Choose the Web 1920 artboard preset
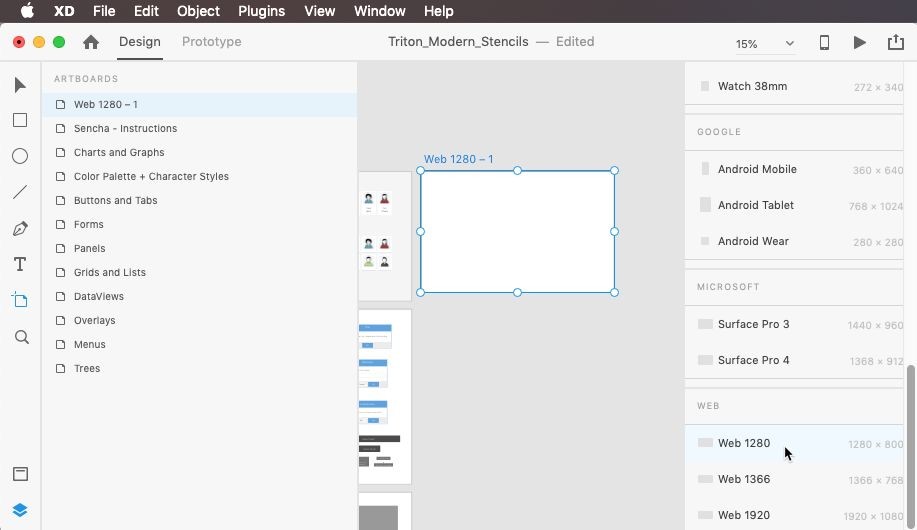The width and height of the screenshot is (917, 530). (x=743, y=515)
